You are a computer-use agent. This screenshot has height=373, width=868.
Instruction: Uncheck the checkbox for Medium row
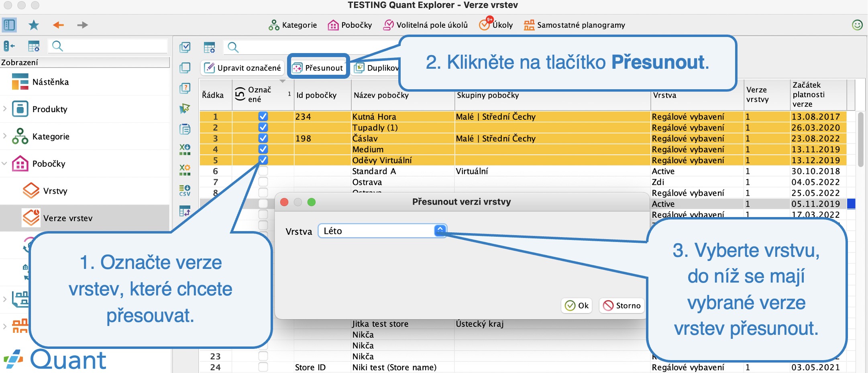click(x=263, y=149)
